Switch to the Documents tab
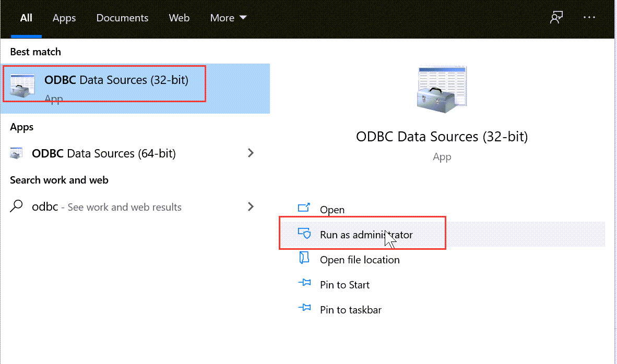 (122, 18)
